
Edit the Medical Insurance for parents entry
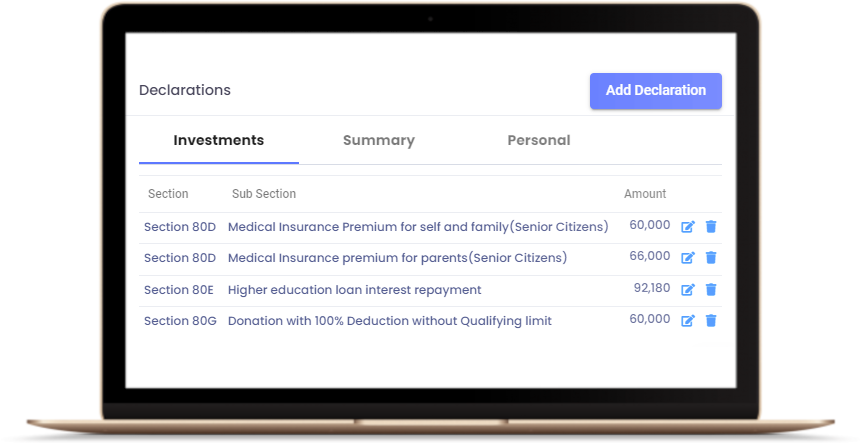coord(688,258)
